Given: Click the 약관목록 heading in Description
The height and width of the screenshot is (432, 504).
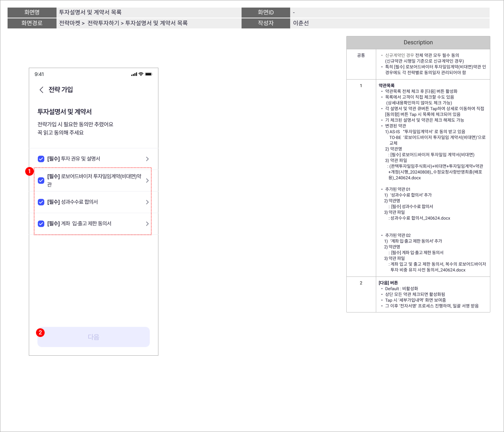Looking at the screenshot, I should coord(387,85).
